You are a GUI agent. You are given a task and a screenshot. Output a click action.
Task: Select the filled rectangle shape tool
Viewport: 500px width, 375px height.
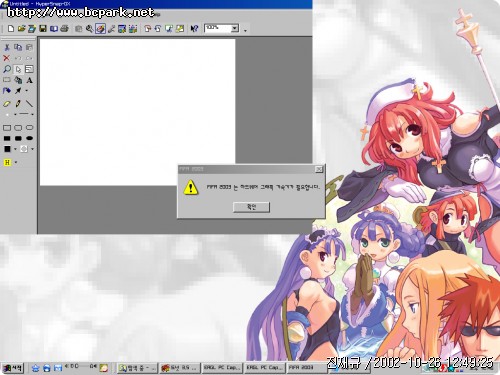point(7,138)
